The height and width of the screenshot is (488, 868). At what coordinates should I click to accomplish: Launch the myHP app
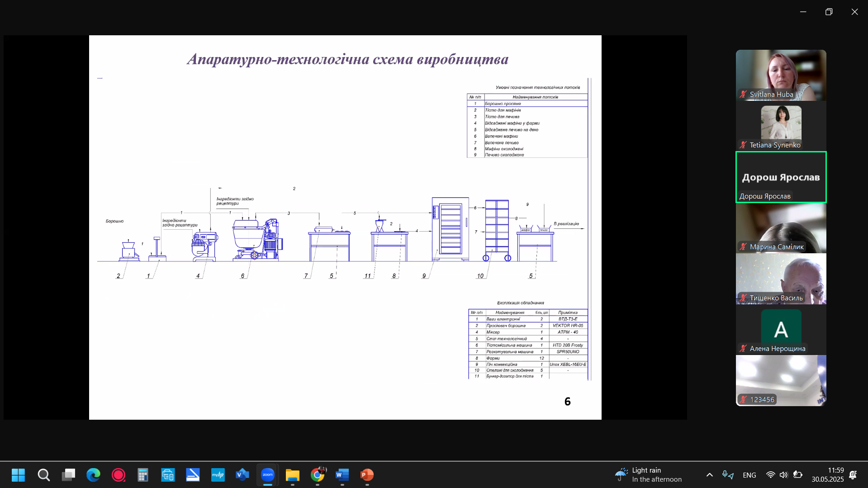click(x=218, y=475)
